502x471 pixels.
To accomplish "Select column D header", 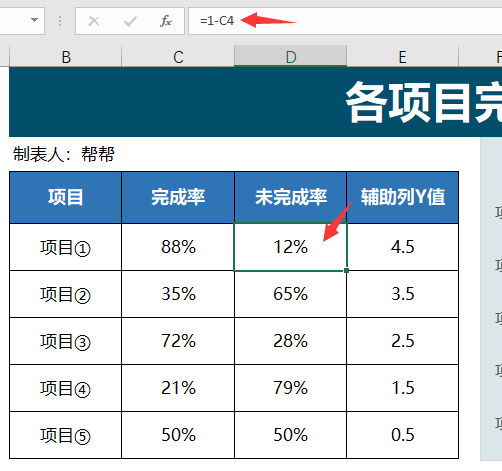I will click(291, 57).
